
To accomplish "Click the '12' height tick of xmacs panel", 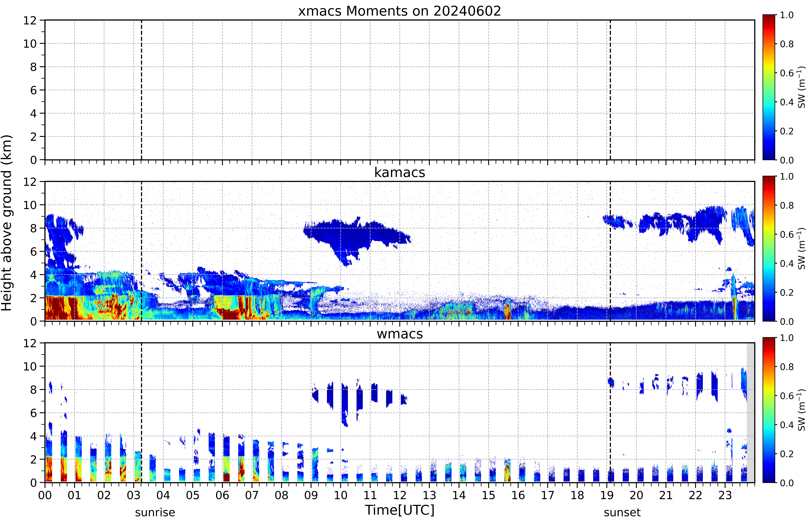I will 30,20.
